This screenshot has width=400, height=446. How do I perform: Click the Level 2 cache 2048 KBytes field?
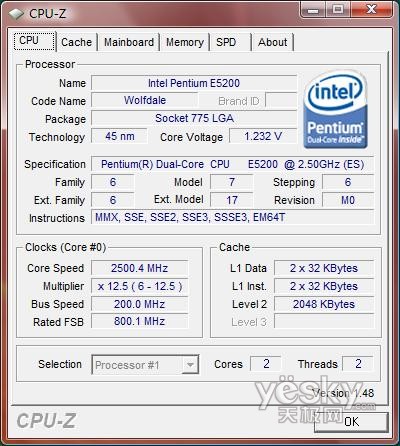[x=324, y=304]
